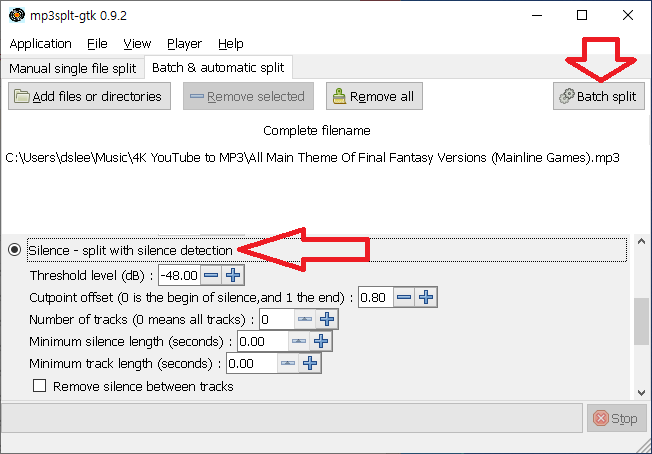The width and height of the screenshot is (652, 454).
Task: Click Add files or directories button
Action: pyautogui.click(x=88, y=96)
